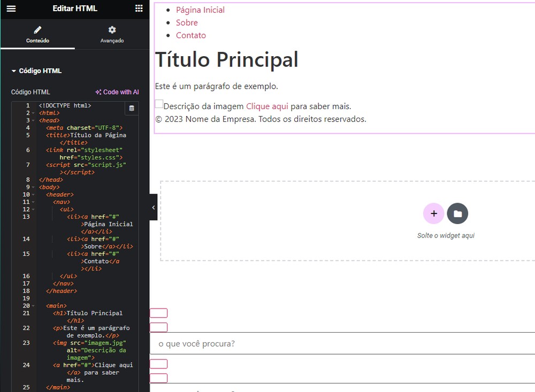Launch Code with AI sparkle icon
Viewport: 535px width, 392px height.
[101, 92]
